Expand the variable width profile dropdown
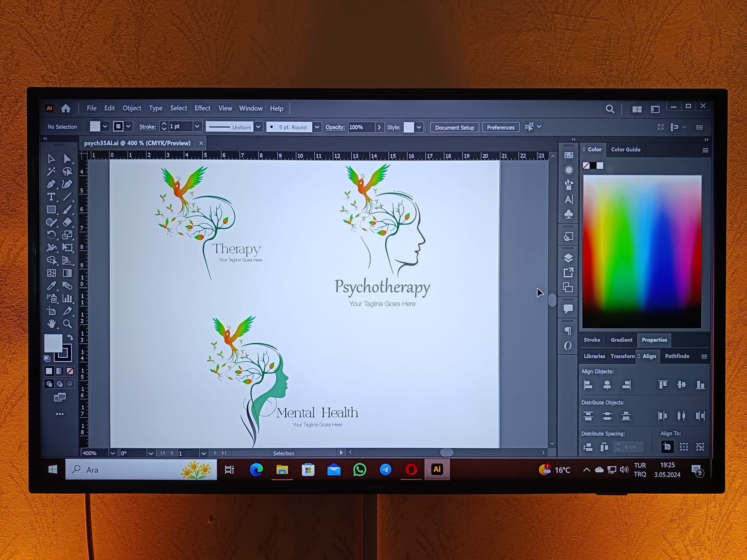Viewport: 747px width, 560px height. click(x=258, y=127)
